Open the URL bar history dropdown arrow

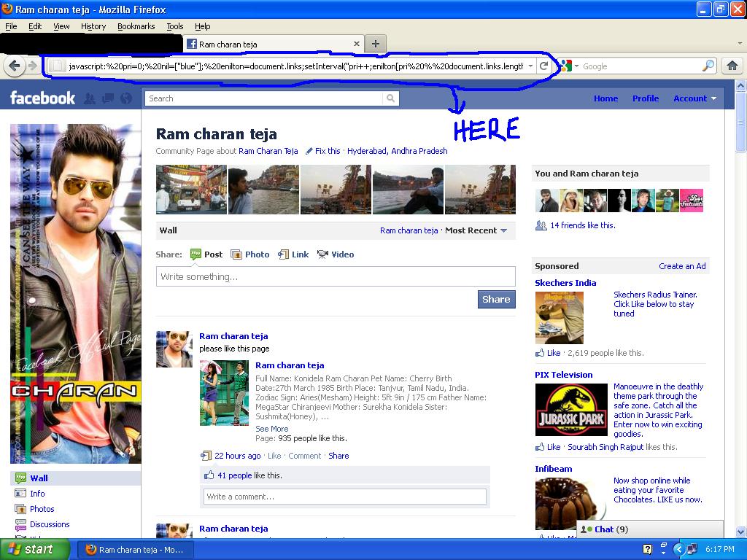tap(531, 66)
